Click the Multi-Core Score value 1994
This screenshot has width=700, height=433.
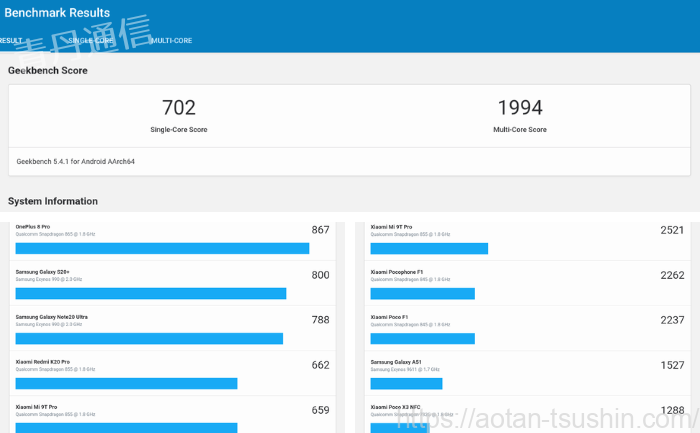[520, 108]
